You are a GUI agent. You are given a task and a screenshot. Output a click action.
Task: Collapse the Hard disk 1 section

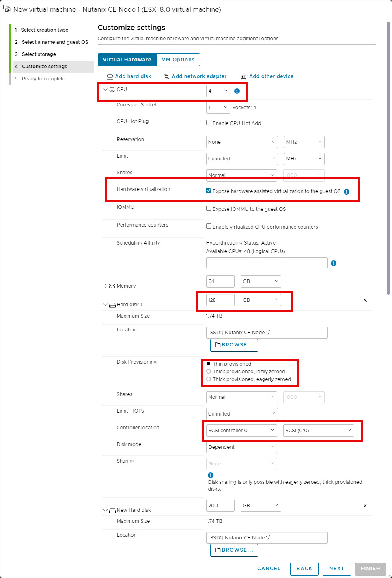[x=105, y=304]
